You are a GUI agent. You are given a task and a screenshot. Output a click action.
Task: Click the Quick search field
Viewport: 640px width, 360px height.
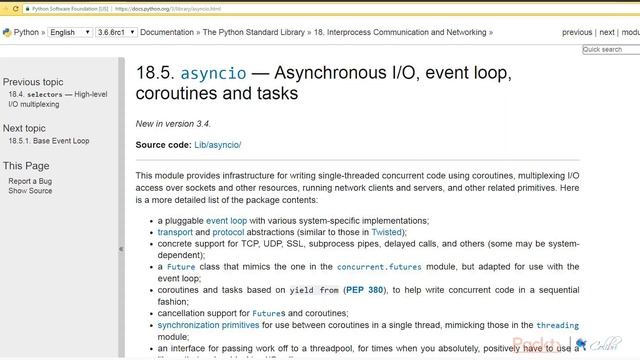(611, 49)
